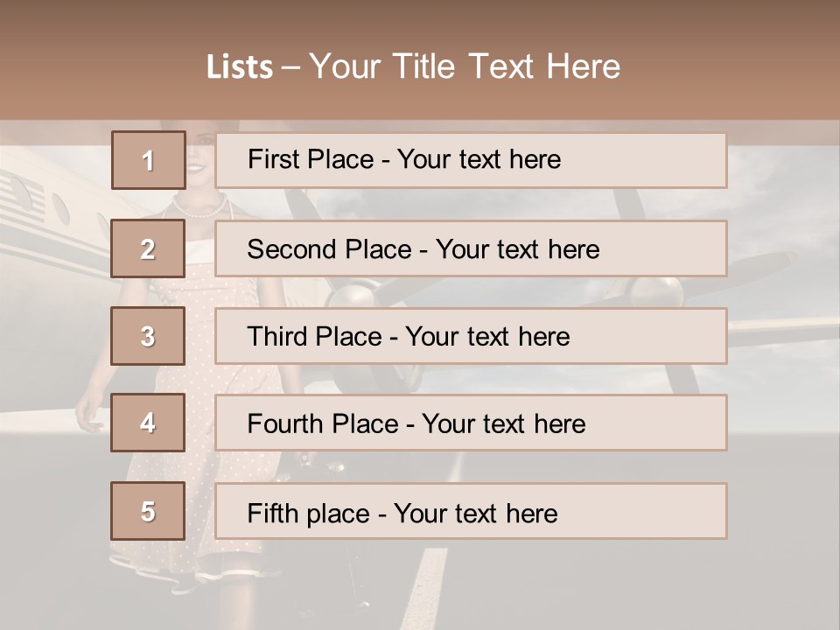The image size is (840, 630).
Task: Click the airplane fuselage windows at left
Action: [x=61, y=208]
